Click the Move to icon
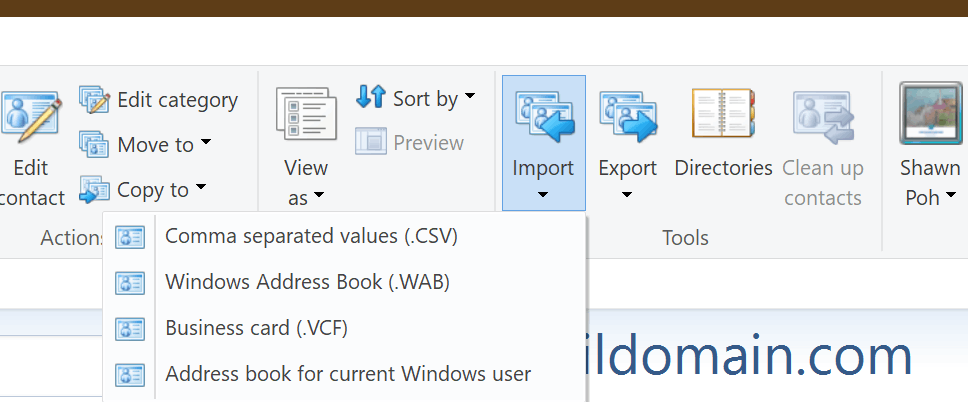968x402 pixels. [x=94, y=144]
